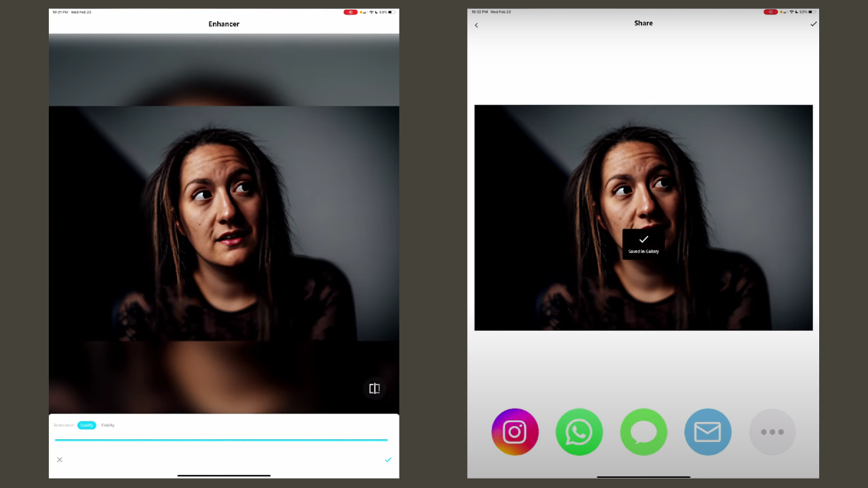Open more sharing options
The width and height of the screenshot is (868, 488).
(772, 432)
